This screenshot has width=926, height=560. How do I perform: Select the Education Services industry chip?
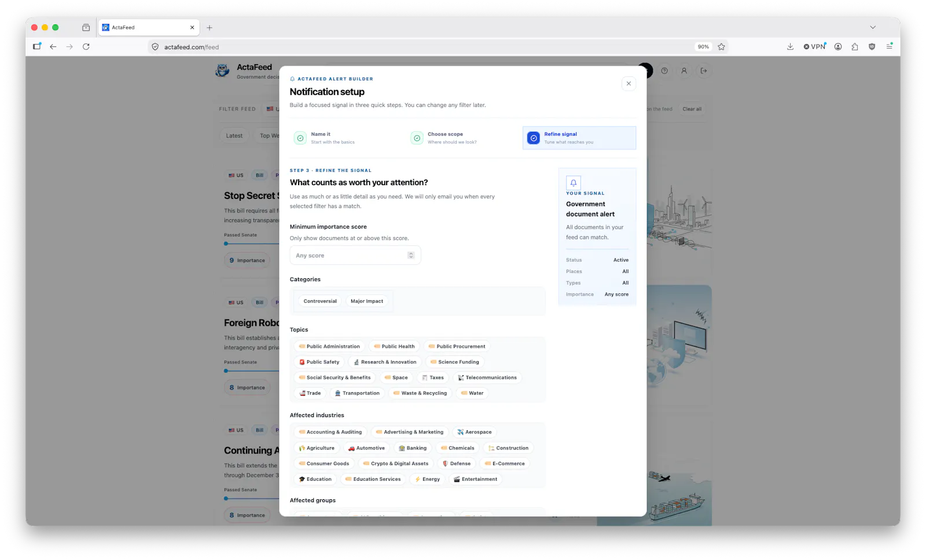(373, 479)
